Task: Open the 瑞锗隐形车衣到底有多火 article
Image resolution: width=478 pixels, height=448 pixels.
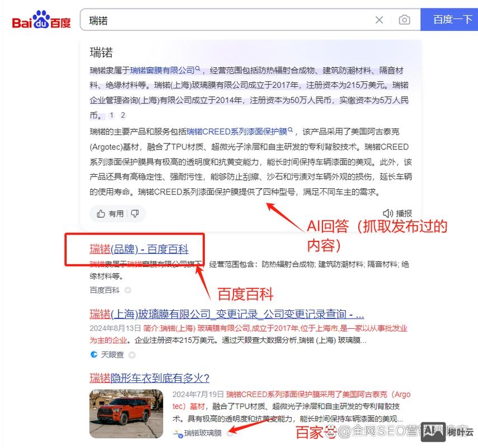Action: point(150,379)
